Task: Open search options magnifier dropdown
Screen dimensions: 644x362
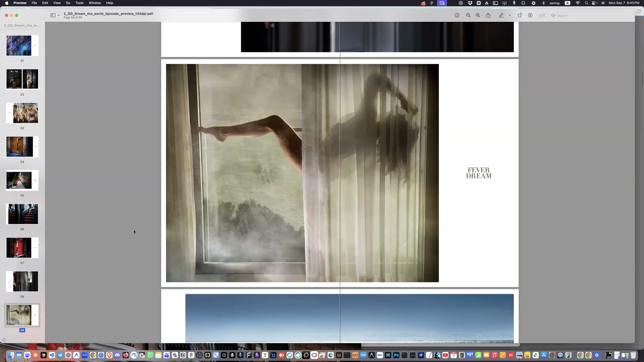Action: (x=553, y=16)
